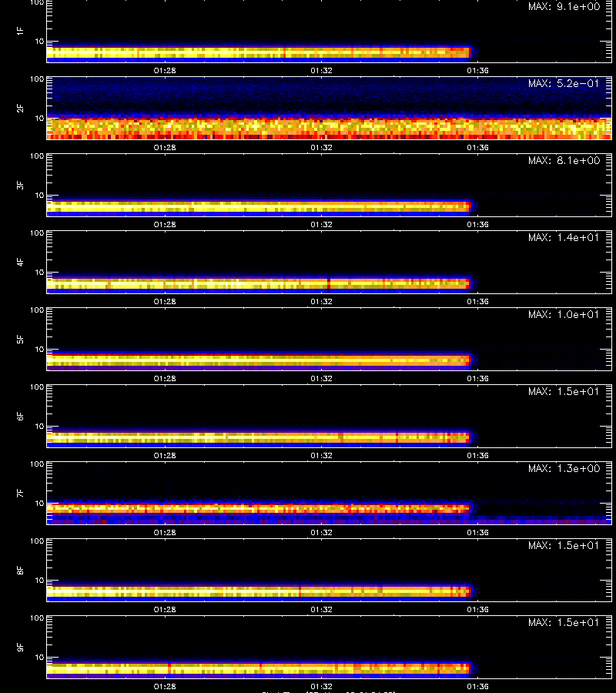Click the '01:28' time tick under panel 8F
The height and width of the screenshot is (693, 616).
[165, 610]
